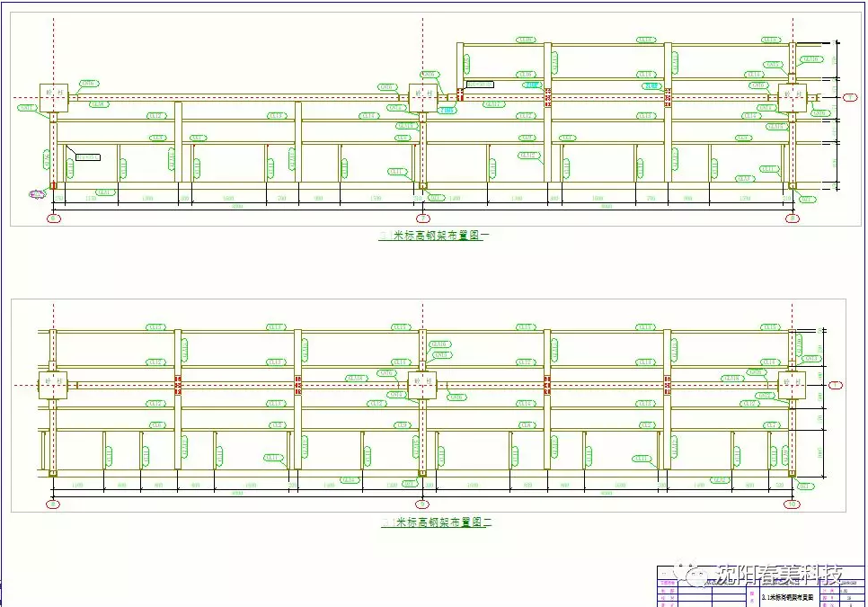Select the title 3.1米标高钢架布置图一 under the upper drawing

434,236
